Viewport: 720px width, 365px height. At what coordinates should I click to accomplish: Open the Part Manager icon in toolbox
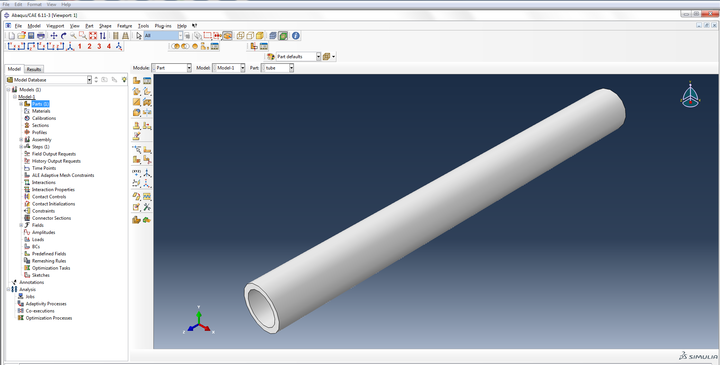[x=147, y=81]
